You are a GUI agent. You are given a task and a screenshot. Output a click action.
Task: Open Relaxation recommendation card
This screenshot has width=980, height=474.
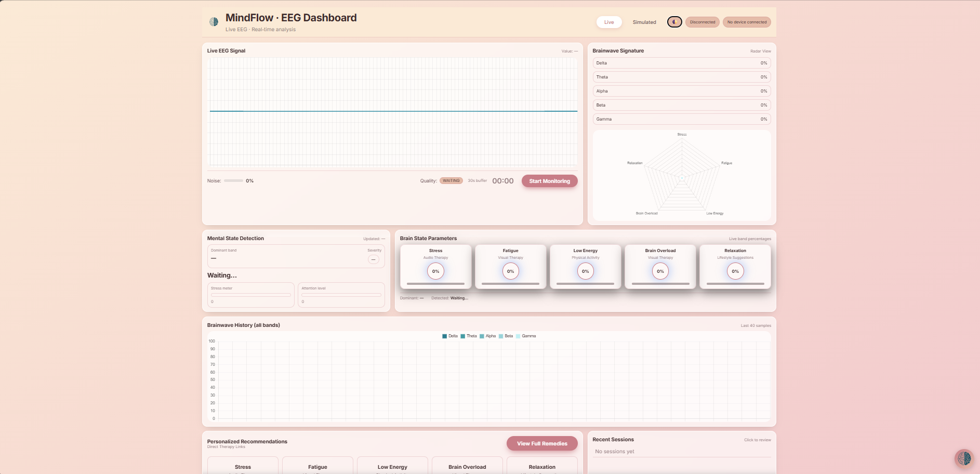pyautogui.click(x=542, y=465)
